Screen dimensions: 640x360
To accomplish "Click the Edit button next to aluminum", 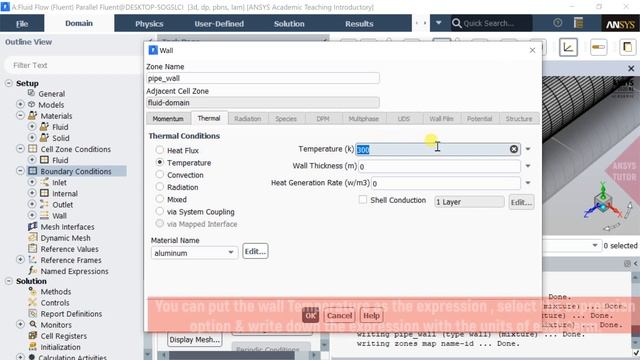I will 255,251.
